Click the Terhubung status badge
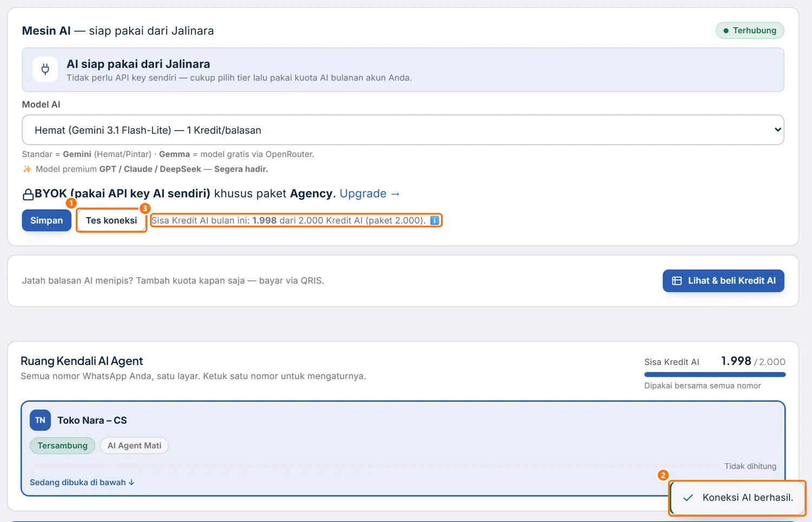 750,30
